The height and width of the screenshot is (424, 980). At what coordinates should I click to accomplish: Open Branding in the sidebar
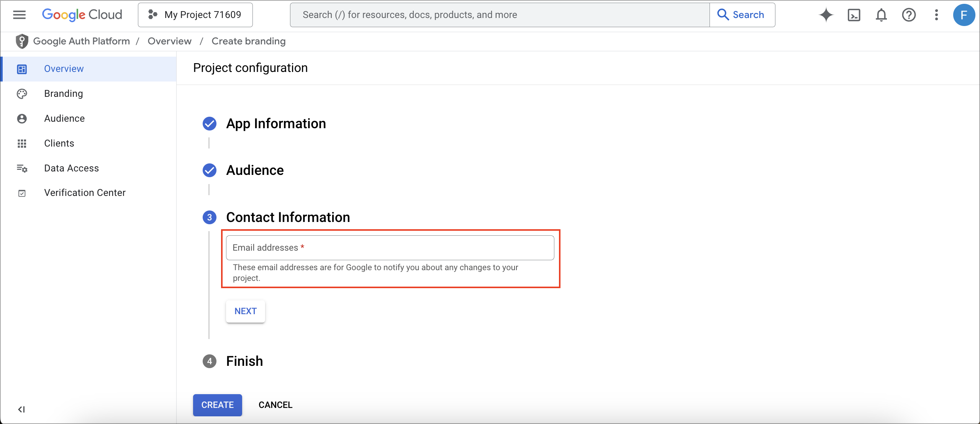point(89,94)
